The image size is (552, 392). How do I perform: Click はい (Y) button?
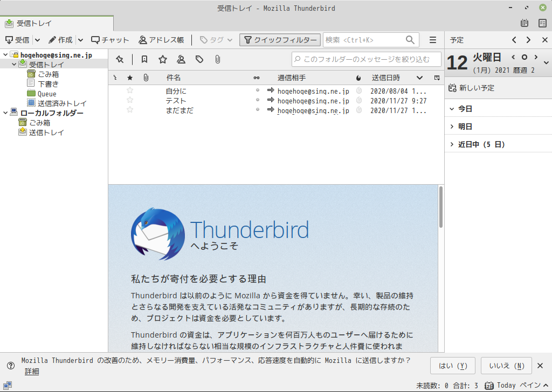click(453, 366)
